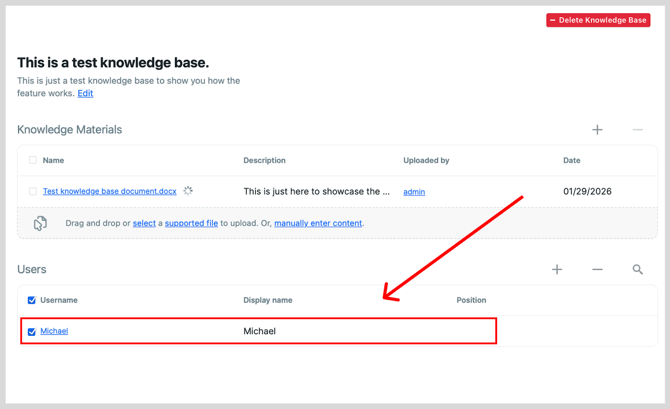Add a user with the plus icon
This screenshot has height=409, width=670.
557,269
